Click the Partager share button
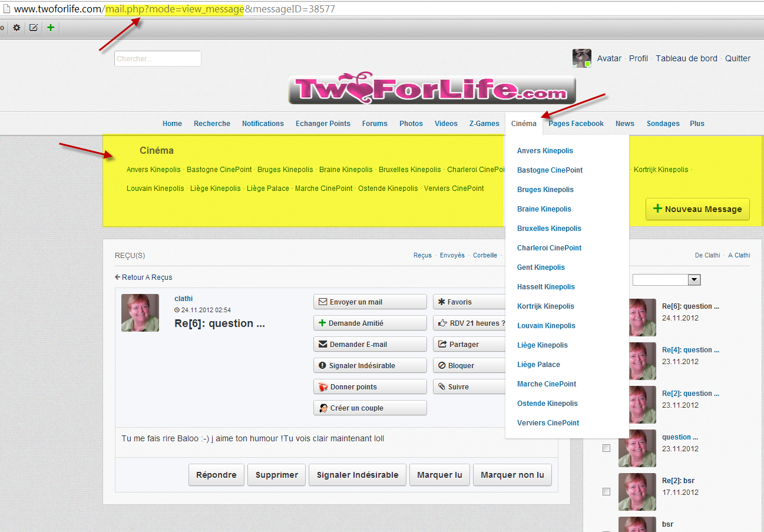The height and width of the screenshot is (532, 764). tap(469, 345)
